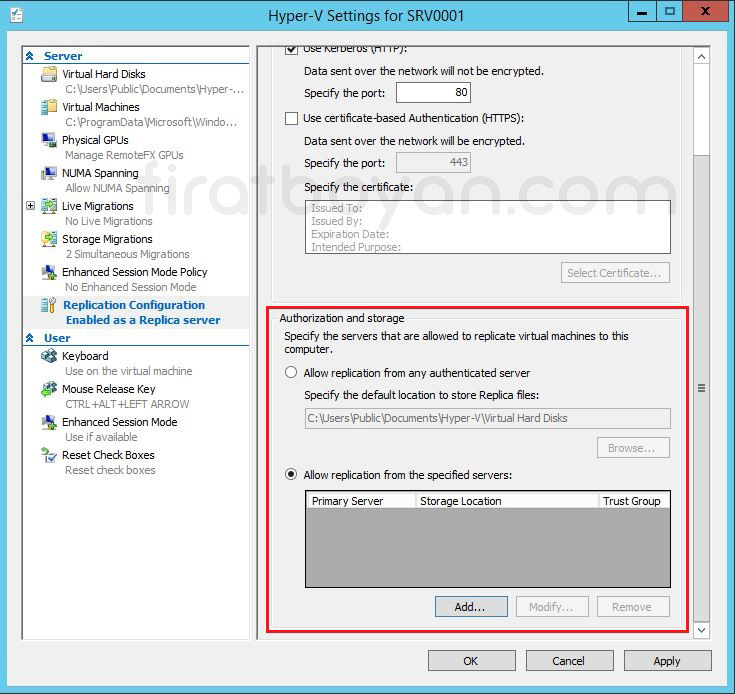Open Virtual Machines settings
The width and height of the screenshot is (735, 694).
pyautogui.click(x=101, y=107)
